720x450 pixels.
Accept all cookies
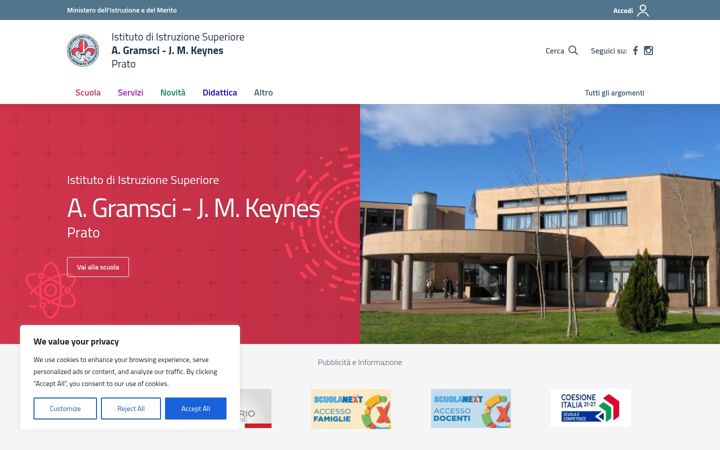(196, 408)
